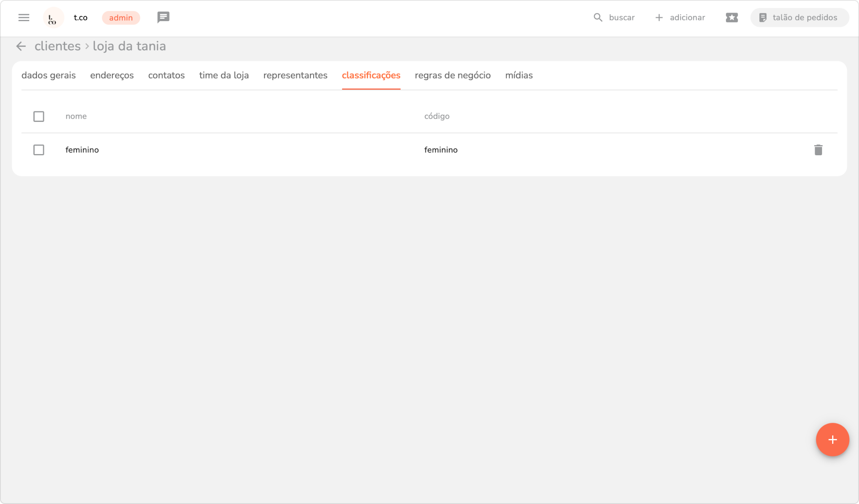
Task: Select the regras de negócio tab
Action: 452,76
